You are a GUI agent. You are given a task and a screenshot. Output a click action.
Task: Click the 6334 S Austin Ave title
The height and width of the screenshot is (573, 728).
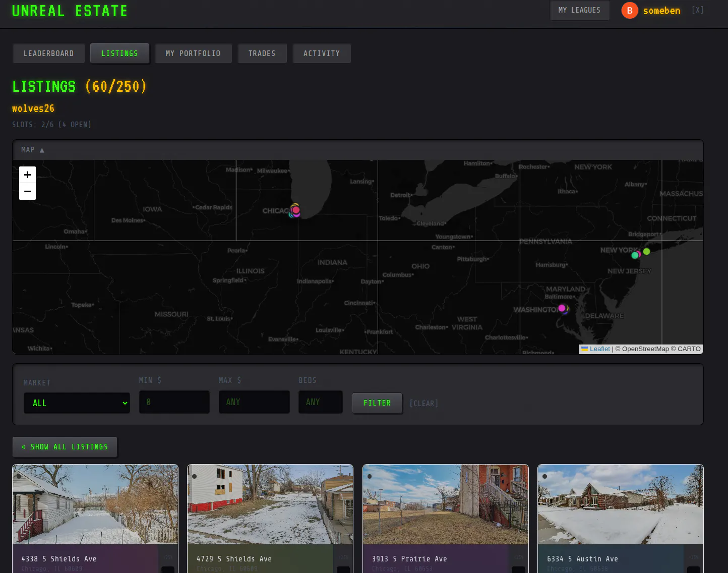pos(582,559)
